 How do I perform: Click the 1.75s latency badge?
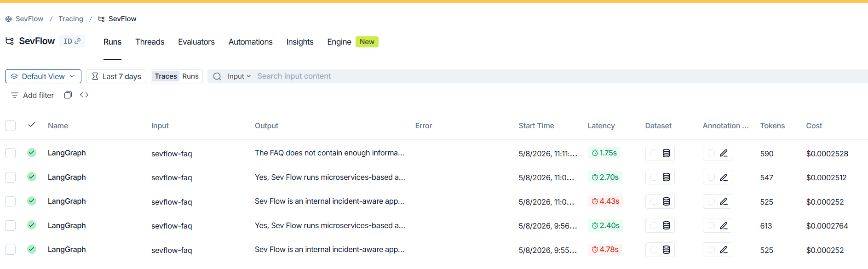[604, 153]
